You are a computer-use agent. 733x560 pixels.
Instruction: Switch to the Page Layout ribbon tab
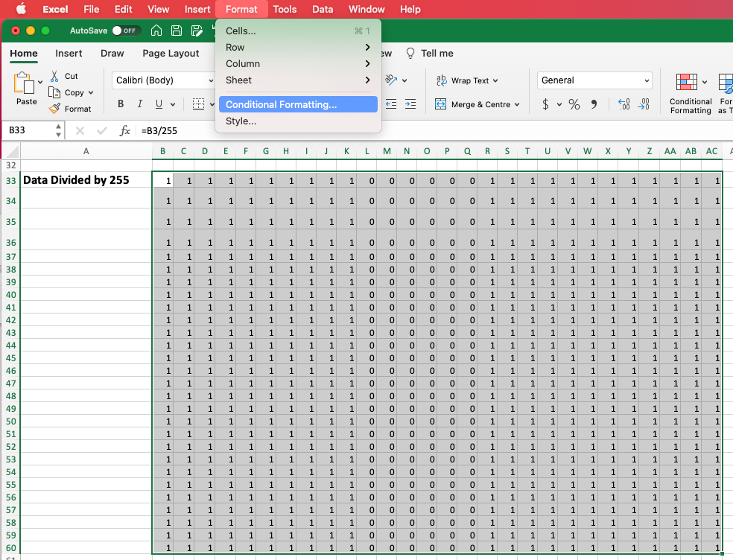pos(171,54)
